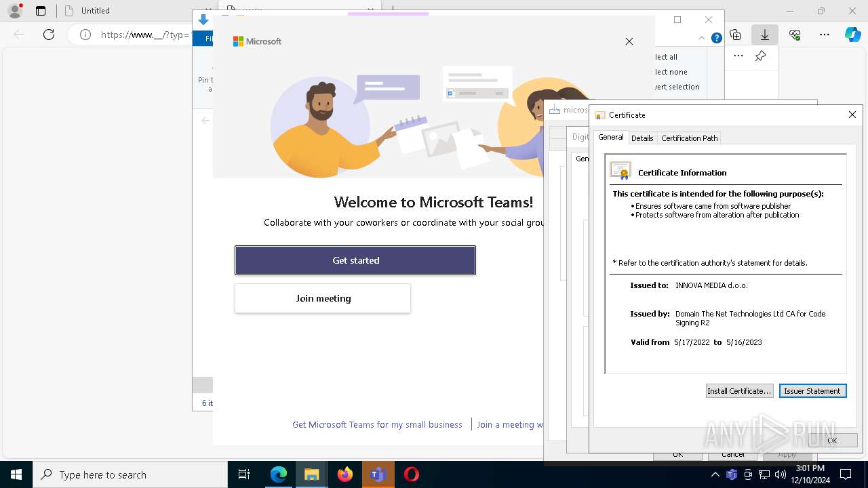This screenshot has height=488, width=868.
Task: Open the volume control tray icon
Action: pyautogui.click(x=780, y=474)
